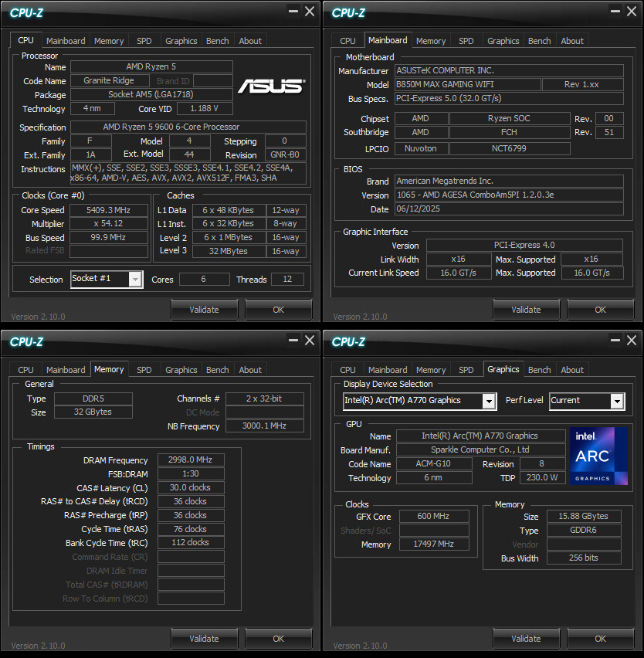
Task: Open the Bench tab
Action: 217,40
